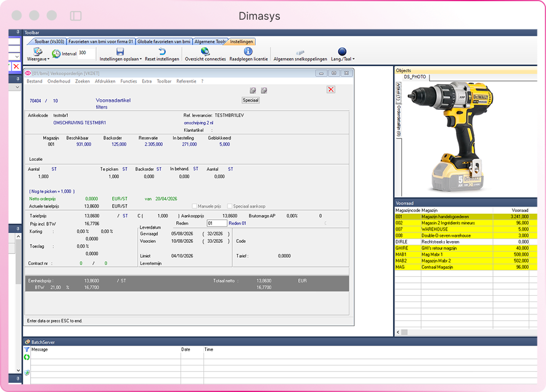Click the right grey icon above Speciaal
Image resolution: width=546 pixels, height=392 pixels.
(x=264, y=91)
